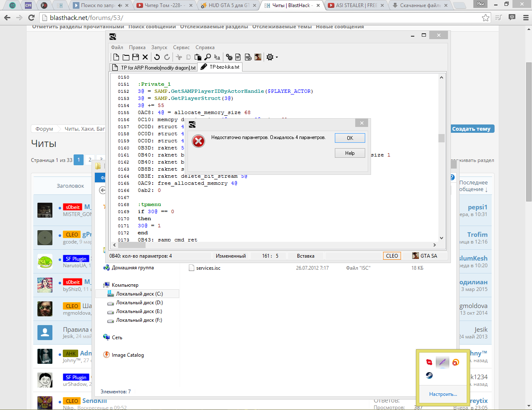Click Настроить... in the tray popup
Screen dimensions: 532x410
tap(443, 394)
